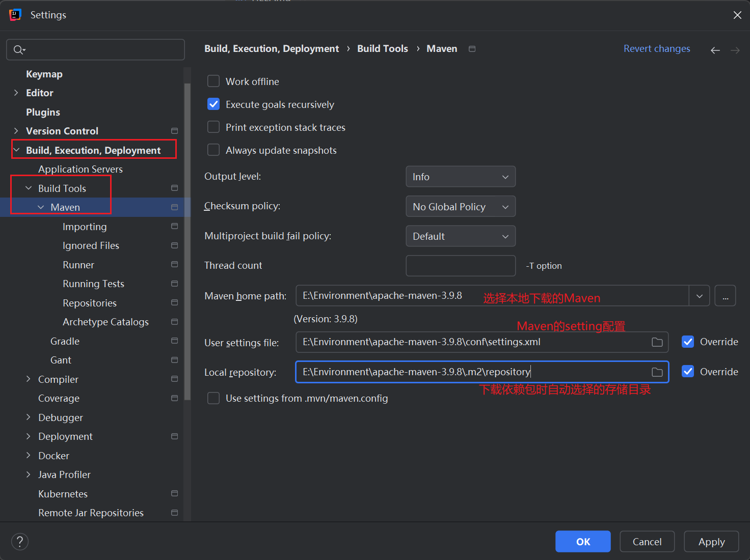Click project-level icon beside Maven breadcrumb

pos(472,49)
